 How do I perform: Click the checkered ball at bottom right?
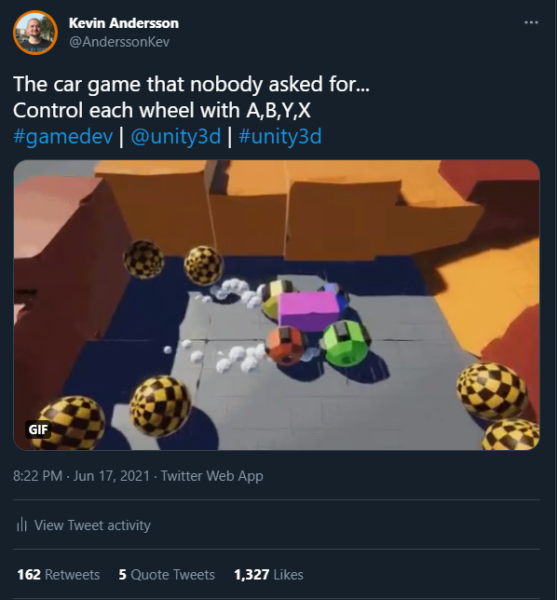pos(493,390)
